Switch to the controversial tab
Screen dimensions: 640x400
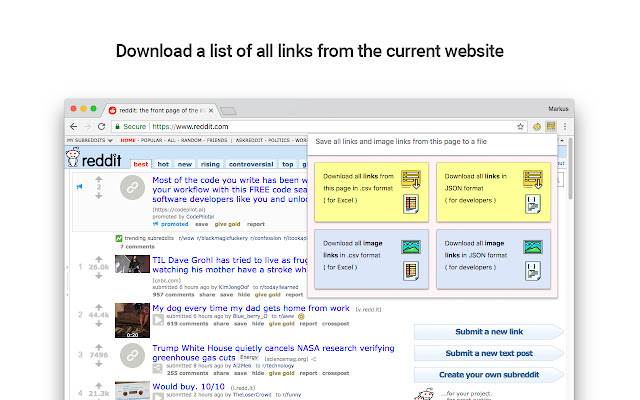251,164
